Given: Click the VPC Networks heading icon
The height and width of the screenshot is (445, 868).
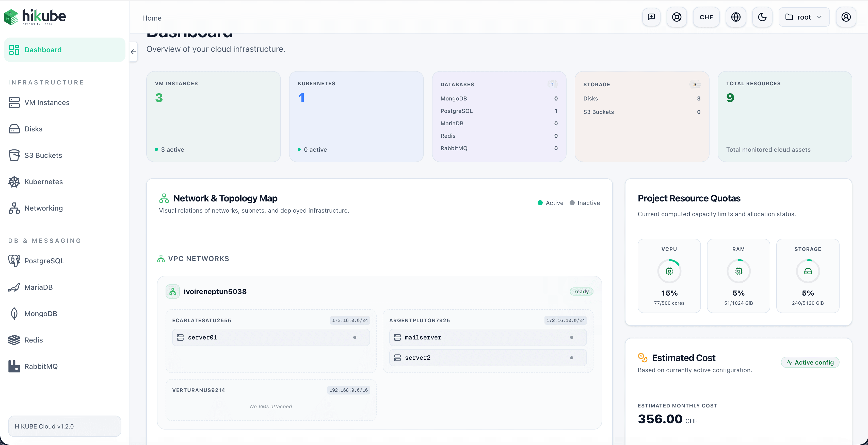Looking at the screenshot, I should tap(161, 259).
